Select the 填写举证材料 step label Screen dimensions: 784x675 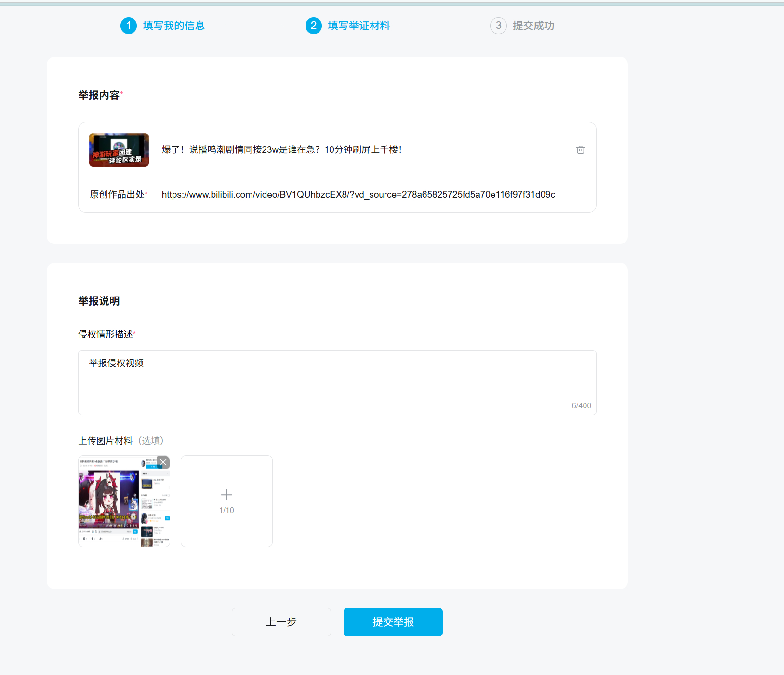click(x=359, y=26)
